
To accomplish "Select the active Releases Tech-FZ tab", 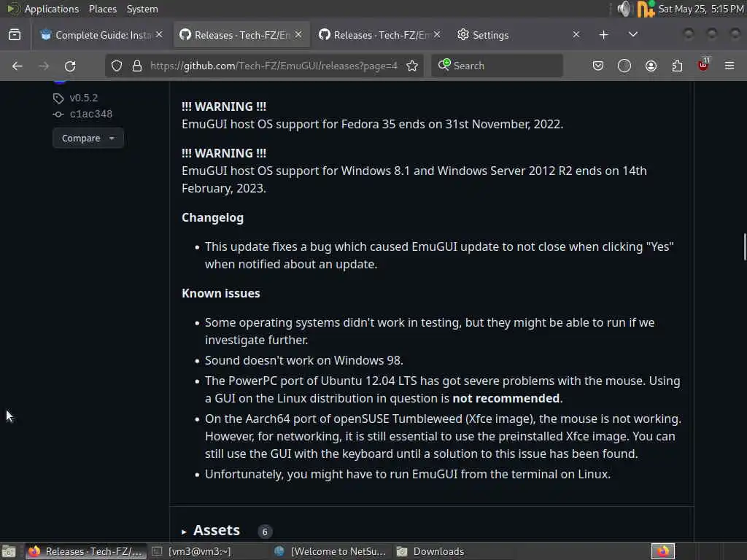I will tap(241, 35).
